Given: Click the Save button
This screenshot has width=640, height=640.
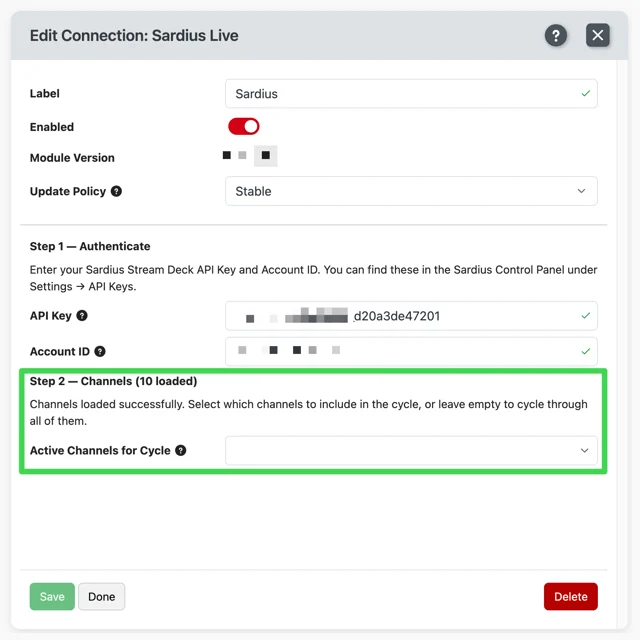Looking at the screenshot, I should 52,596.
